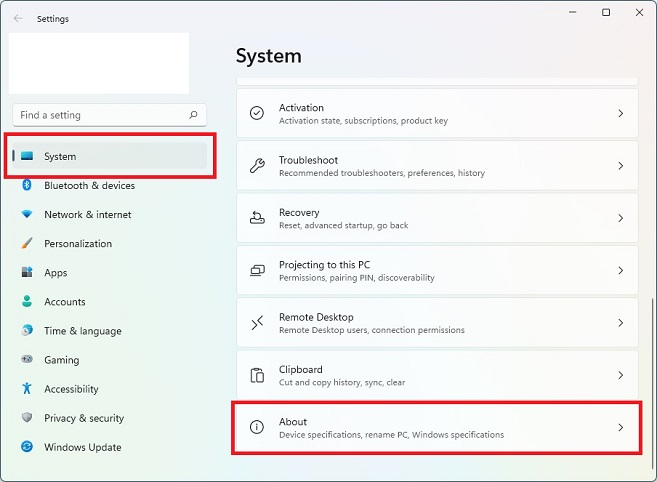Click the Troubleshoot wrench icon
657x482 pixels.
click(x=257, y=166)
